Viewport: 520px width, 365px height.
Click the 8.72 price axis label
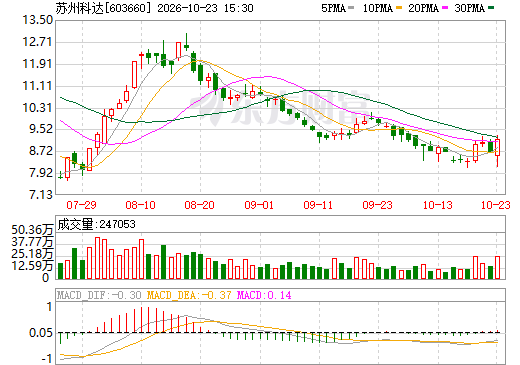(x=41, y=151)
